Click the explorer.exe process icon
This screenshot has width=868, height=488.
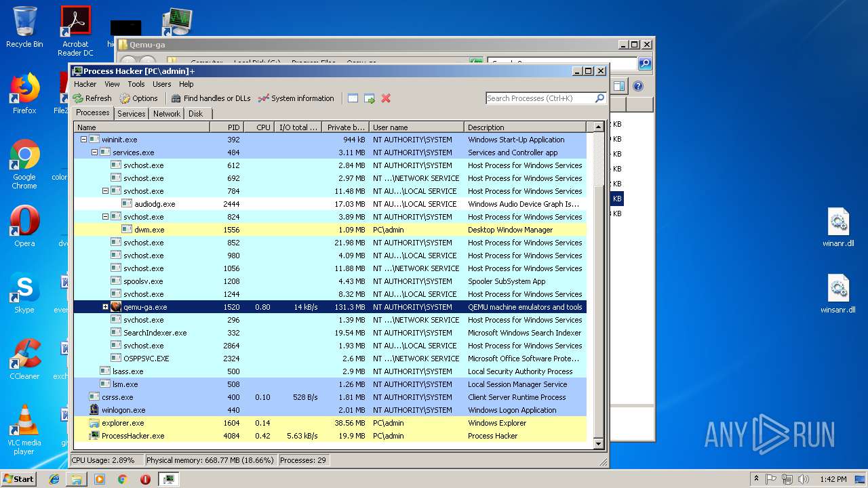94,423
